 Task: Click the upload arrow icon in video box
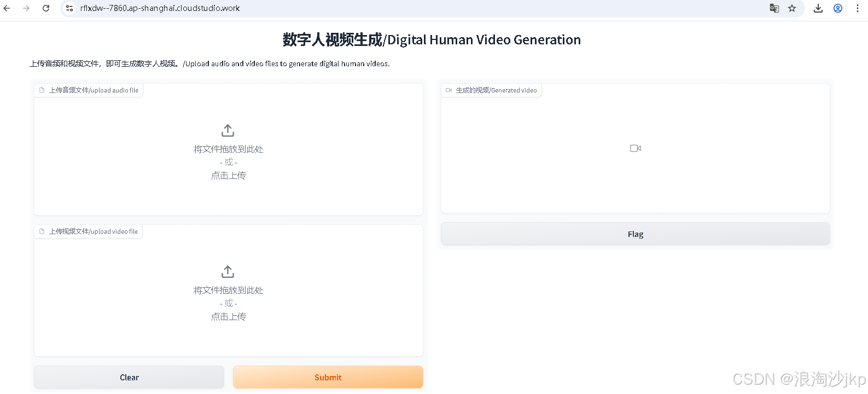click(x=228, y=271)
